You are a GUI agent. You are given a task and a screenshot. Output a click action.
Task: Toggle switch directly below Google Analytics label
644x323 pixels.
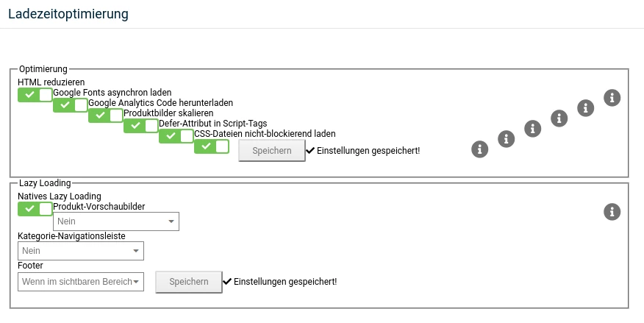(x=106, y=116)
